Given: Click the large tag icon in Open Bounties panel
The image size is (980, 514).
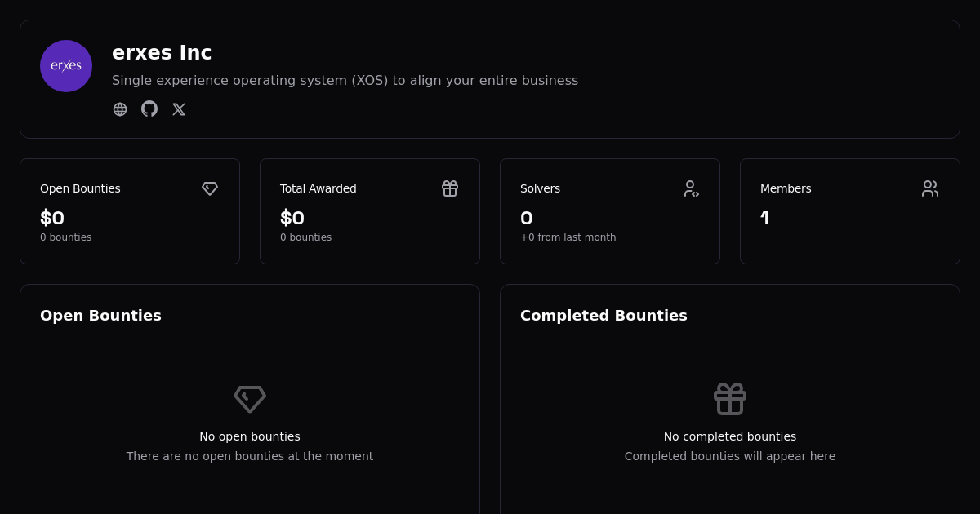Looking at the screenshot, I should coord(250,399).
